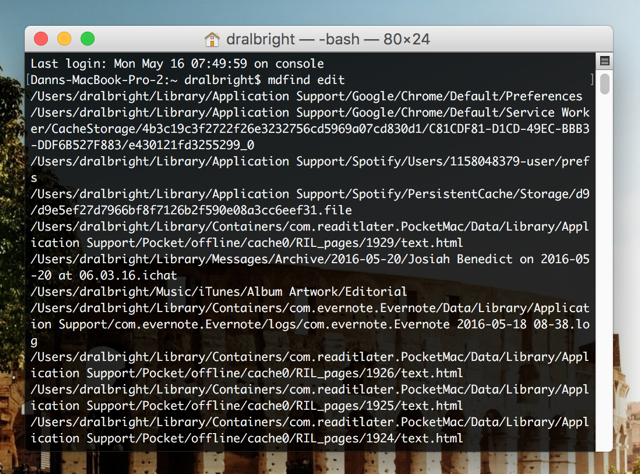640x474 pixels.
Task: Minimize the Terminal with the yellow button
Action: pyautogui.click(x=64, y=40)
